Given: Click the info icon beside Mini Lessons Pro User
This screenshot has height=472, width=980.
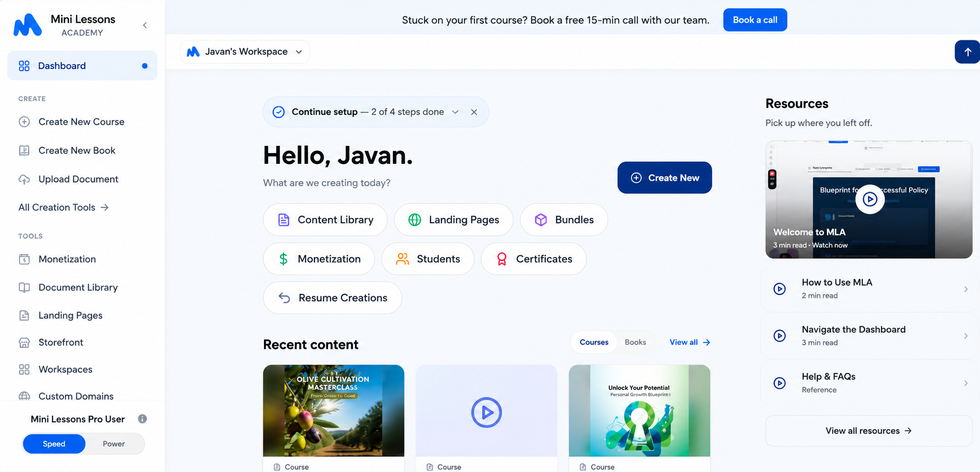Looking at the screenshot, I should [x=143, y=419].
